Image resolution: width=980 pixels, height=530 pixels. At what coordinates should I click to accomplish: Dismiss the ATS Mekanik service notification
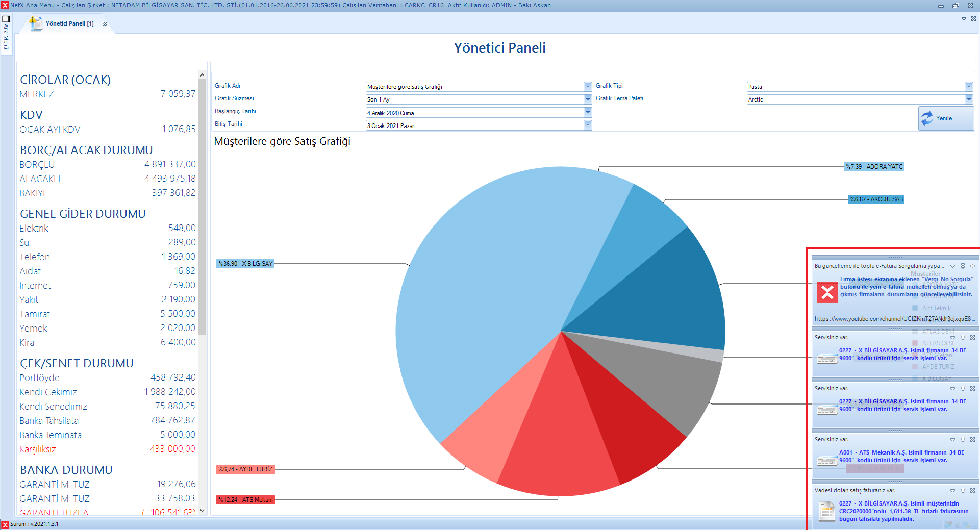click(x=973, y=440)
